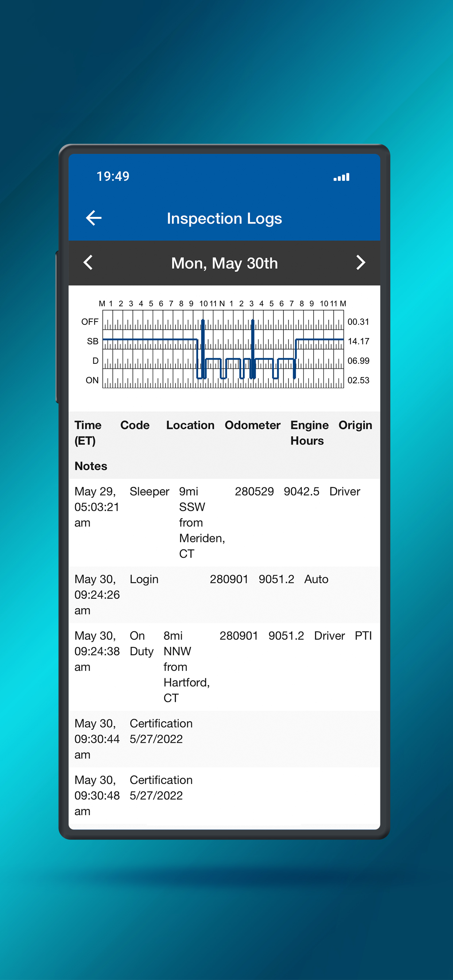The width and height of the screenshot is (453, 980).
Task: Tap the 8mi NNW from Hartford, CT location
Action: pos(186,667)
